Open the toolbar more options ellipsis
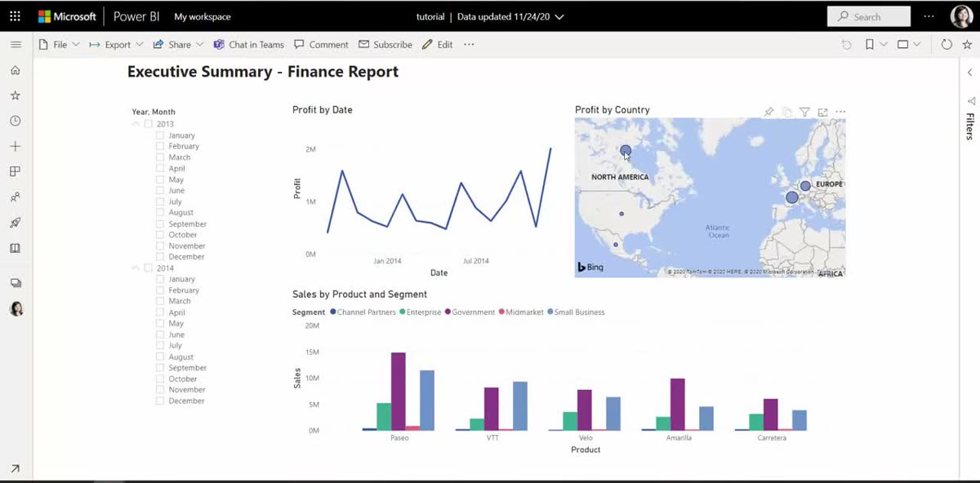This screenshot has height=483, width=980. (x=469, y=45)
